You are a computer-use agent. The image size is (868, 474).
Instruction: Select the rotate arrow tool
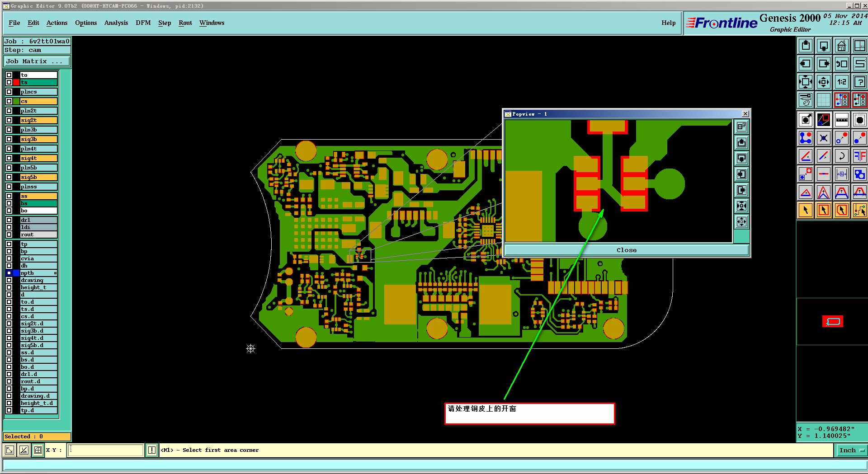point(842,156)
